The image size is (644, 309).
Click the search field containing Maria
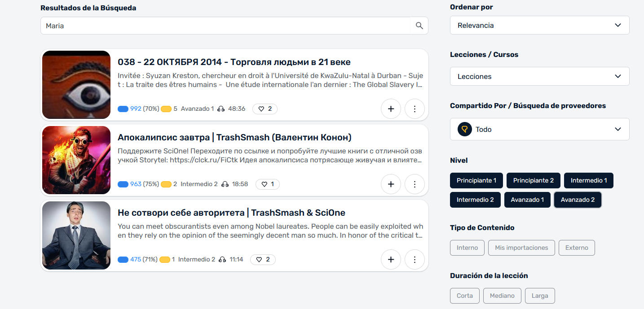pyautogui.click(x=225, y=26)
